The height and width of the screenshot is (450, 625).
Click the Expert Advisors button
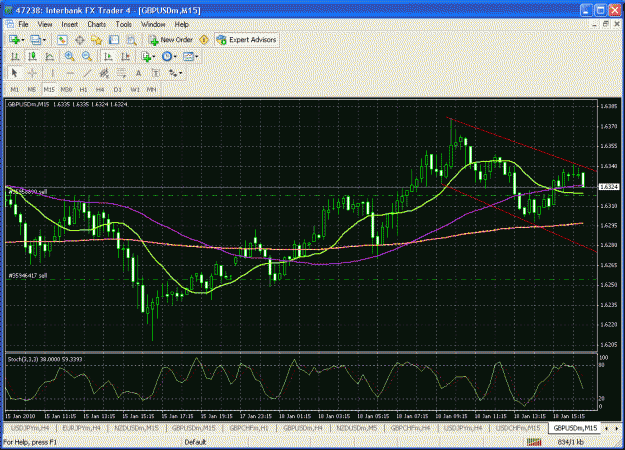pyautogui.click(x=246, y=40)
